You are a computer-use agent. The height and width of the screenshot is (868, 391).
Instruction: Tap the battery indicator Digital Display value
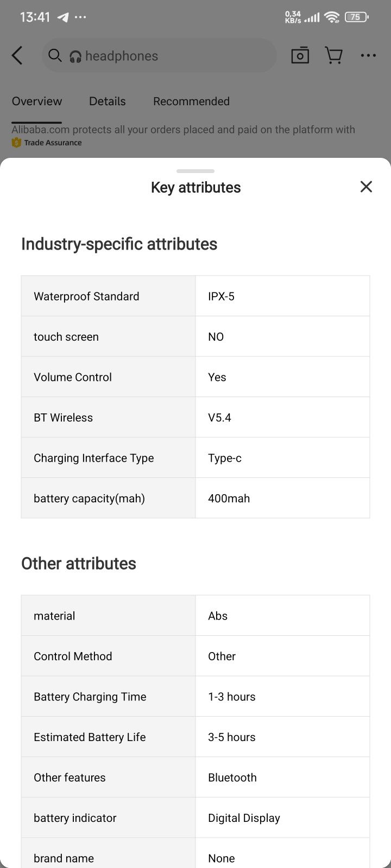[x=244, y=818]
